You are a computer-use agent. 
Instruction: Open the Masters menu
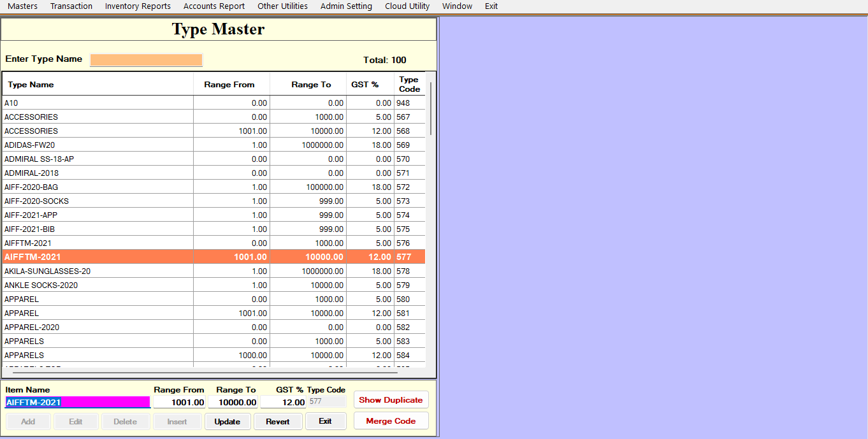click(22, 6)
